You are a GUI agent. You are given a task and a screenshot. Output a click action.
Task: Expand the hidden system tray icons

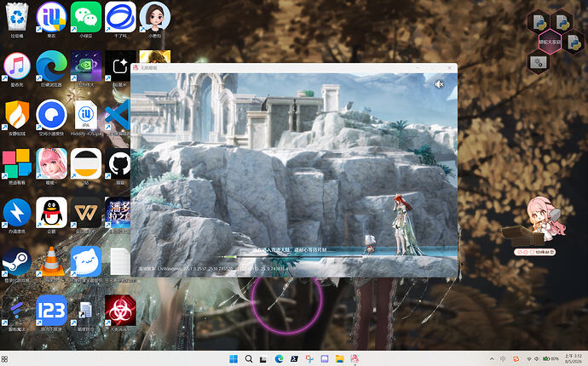click(x=492, y=359)
